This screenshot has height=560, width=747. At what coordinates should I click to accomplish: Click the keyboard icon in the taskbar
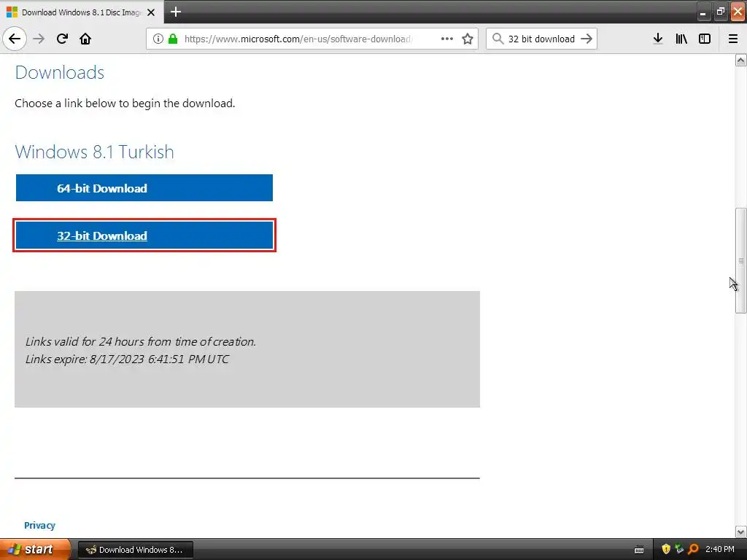[639, 550]
